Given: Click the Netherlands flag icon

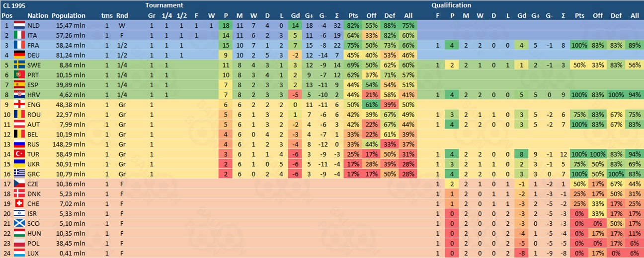Looking at the screenshot, I should click(x=19, y=25).
